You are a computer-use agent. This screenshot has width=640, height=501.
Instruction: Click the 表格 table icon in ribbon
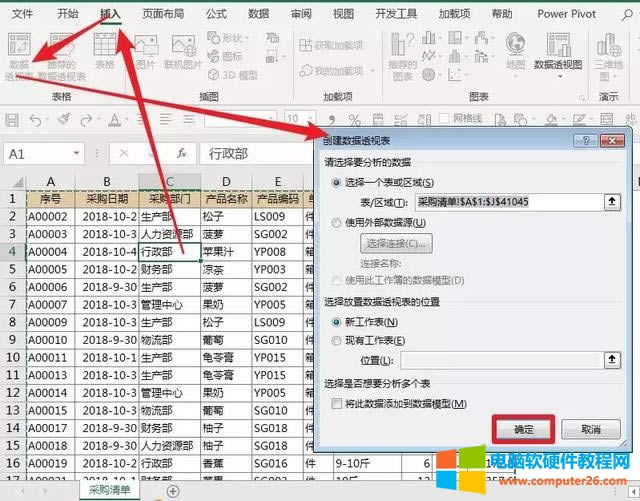[x=104, y=52]
